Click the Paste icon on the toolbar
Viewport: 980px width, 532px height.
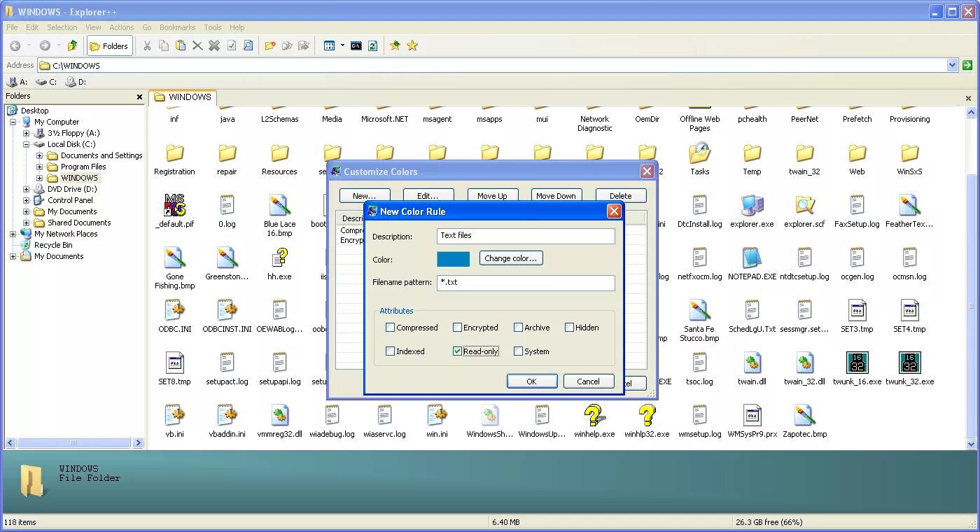pyautogui.click(x=180, y=45)
